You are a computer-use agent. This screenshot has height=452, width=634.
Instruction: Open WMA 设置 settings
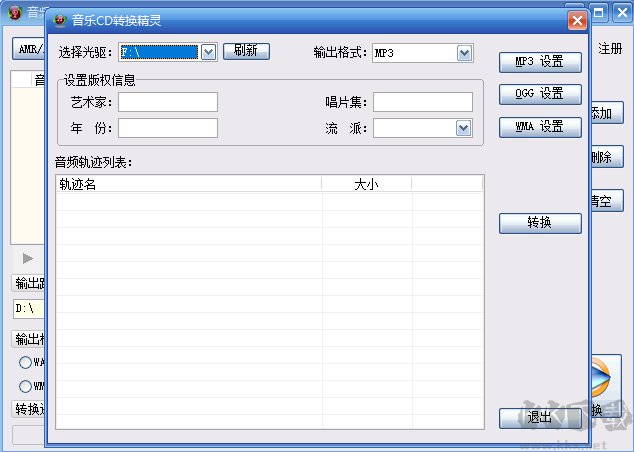(540, 127)
